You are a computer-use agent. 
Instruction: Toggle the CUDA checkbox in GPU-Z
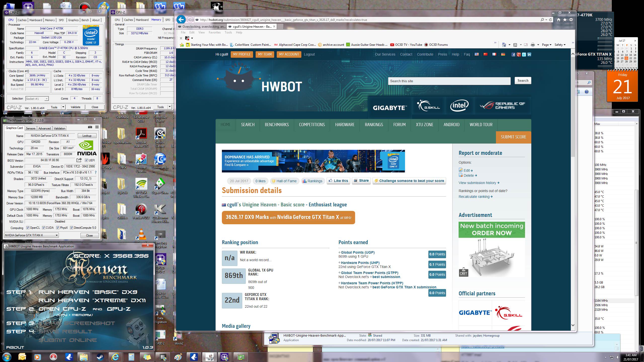44,228
